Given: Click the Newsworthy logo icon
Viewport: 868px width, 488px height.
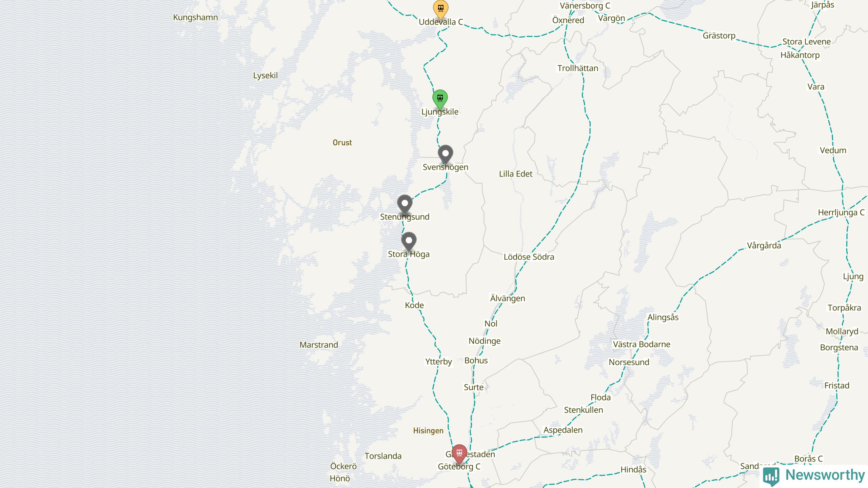Looking at the screenshot, I should (x=771, y=476).
